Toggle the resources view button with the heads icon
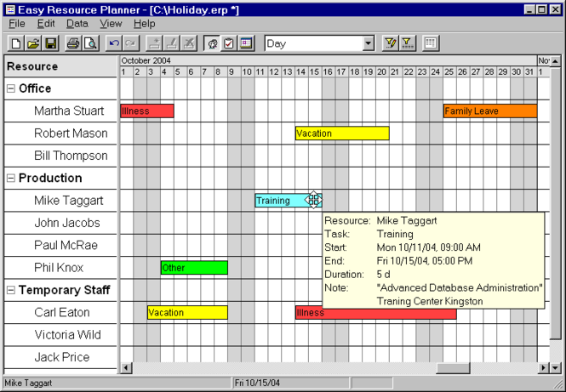 [212, 43]
